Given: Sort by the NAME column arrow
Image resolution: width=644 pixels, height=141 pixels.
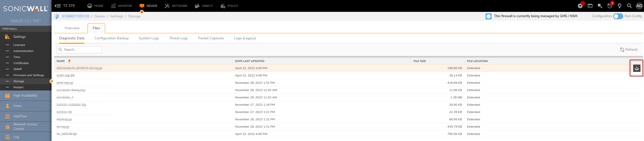Looking at the screenshot, I should pos(69,61).
